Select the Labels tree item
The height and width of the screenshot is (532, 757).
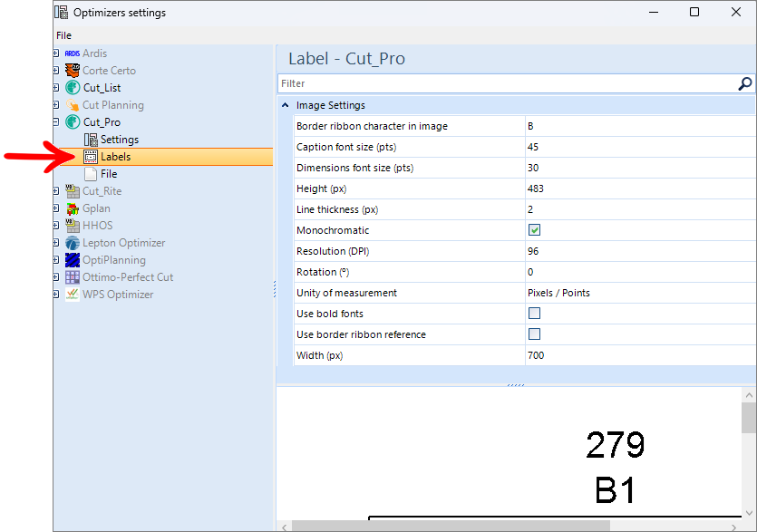tap(115, 157)
